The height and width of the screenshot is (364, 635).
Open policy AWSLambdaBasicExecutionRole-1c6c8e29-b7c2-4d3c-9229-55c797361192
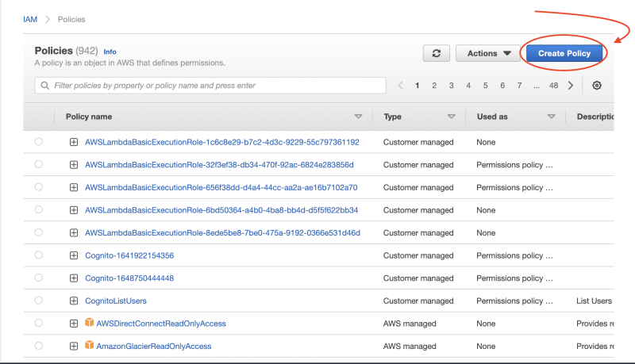pyautogui.click(x=222, y=142)
